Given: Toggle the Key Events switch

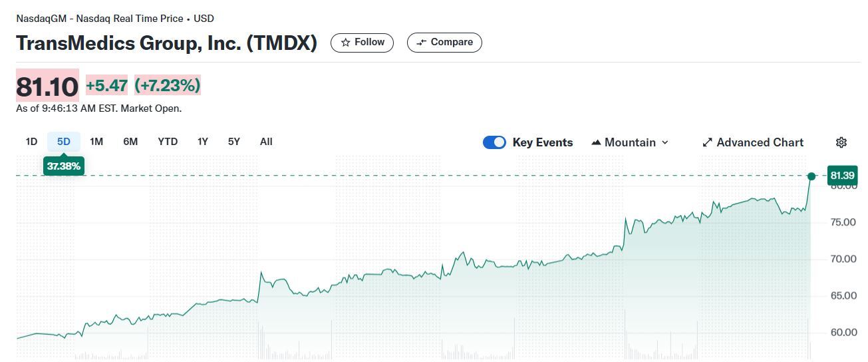Looking at the screenshot, I should point(494,142).
